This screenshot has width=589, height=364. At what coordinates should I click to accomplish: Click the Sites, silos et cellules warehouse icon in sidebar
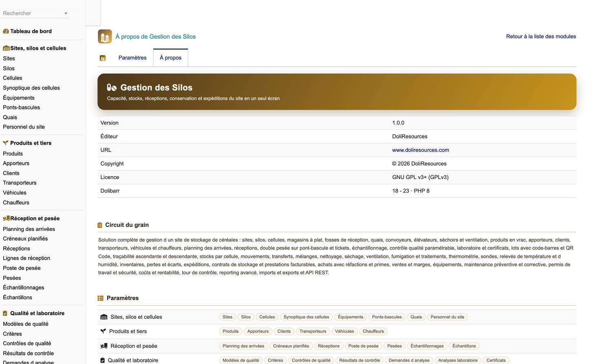6,48
